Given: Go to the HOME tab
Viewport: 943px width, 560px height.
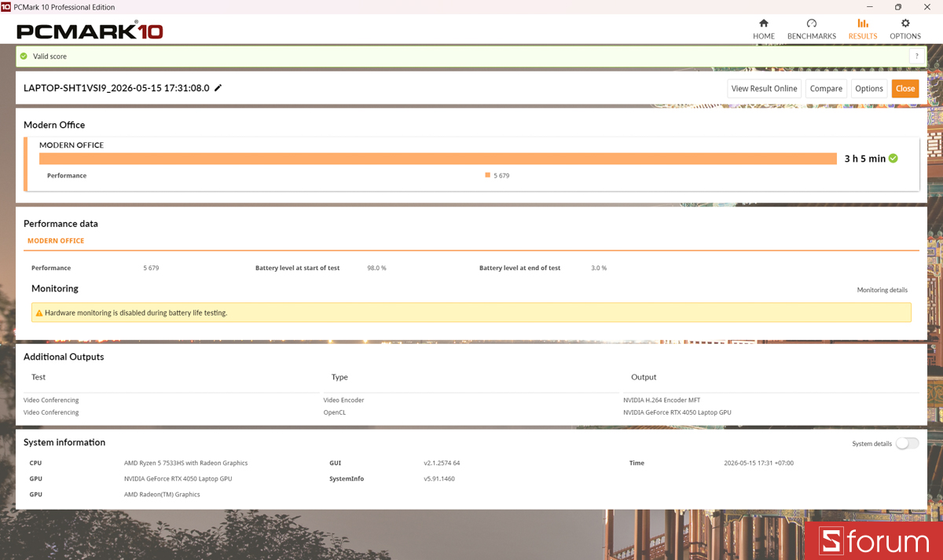Looking at the screenshot, I should (764, 29).
